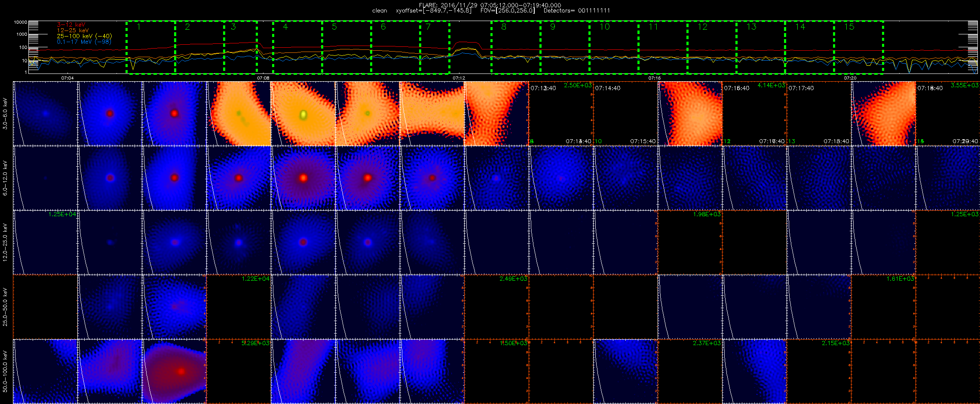Click the 07:14:40 timestamp label
This screenshot has height=404, width=980.
tap(608, 88)
